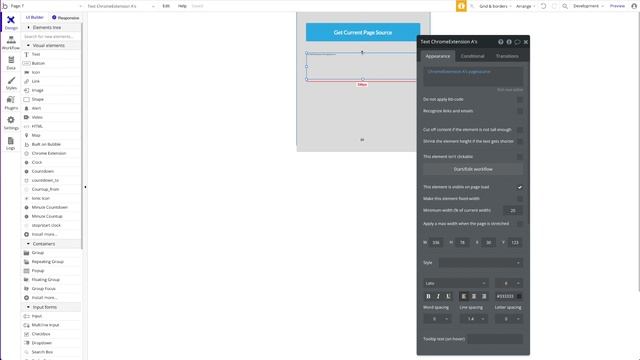Check 'Make this element fixed-width' box
640x360 pixels.
[x=520, y=199]
